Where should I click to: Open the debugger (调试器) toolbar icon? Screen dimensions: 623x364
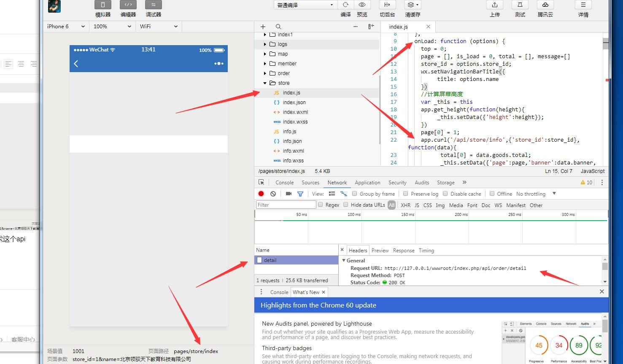tap(153, 5)
